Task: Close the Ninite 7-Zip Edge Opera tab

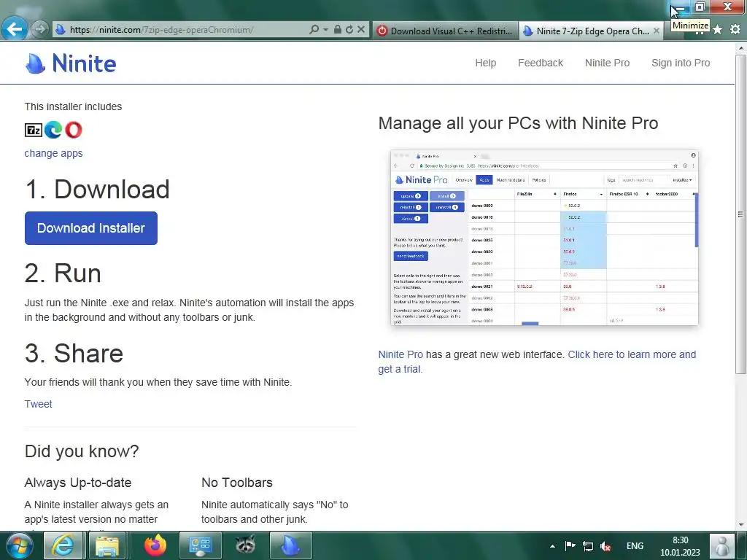Action: pos(657,31)
